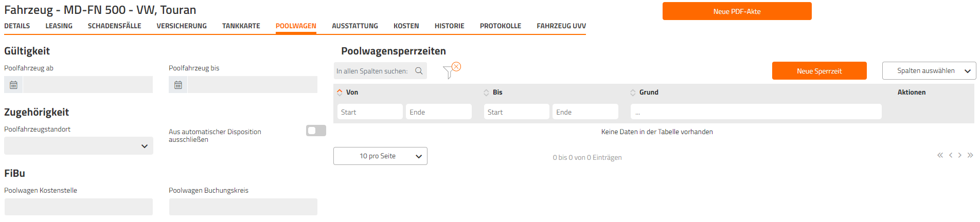Open the 10 pro Seite selector

[x=380, y=156]
